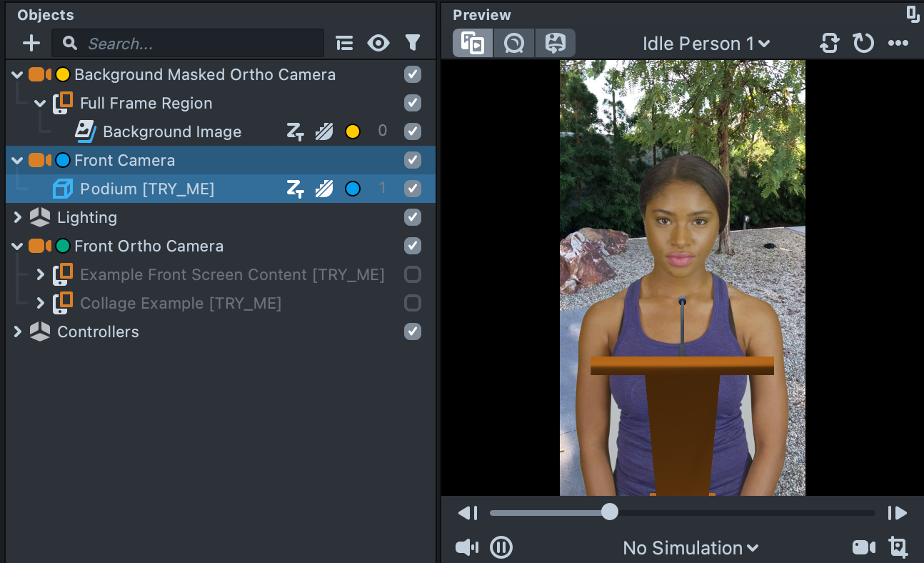Pause the preview playback
This screenshot has width=924, height=563.
pyautogui.click(x=501, y=548)
